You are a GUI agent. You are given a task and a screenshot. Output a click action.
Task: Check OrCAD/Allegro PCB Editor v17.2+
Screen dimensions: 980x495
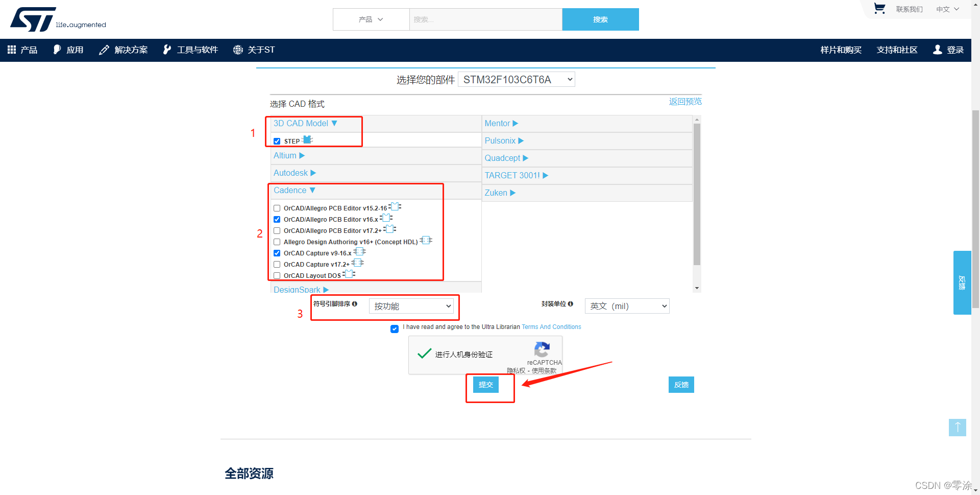point(277,231)
